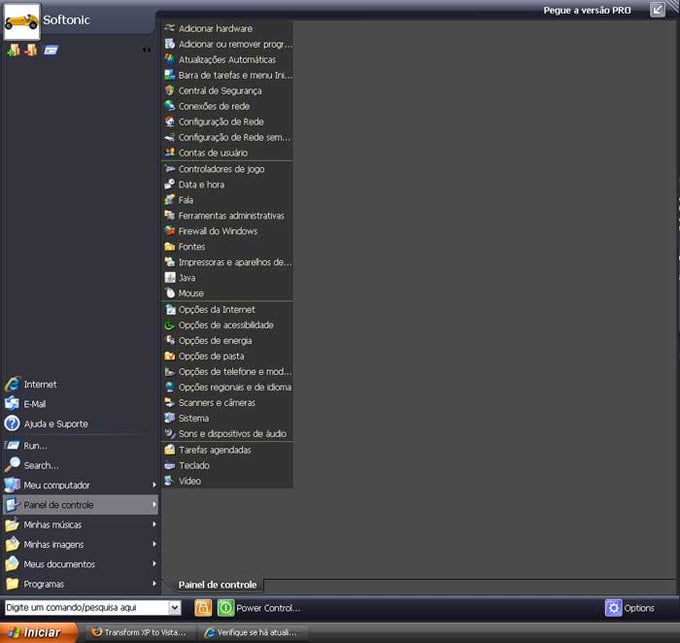Switch to Transform XP to Vista taskbar window
The height and width of the screenshot is (643, 680).
coord(140,633)
